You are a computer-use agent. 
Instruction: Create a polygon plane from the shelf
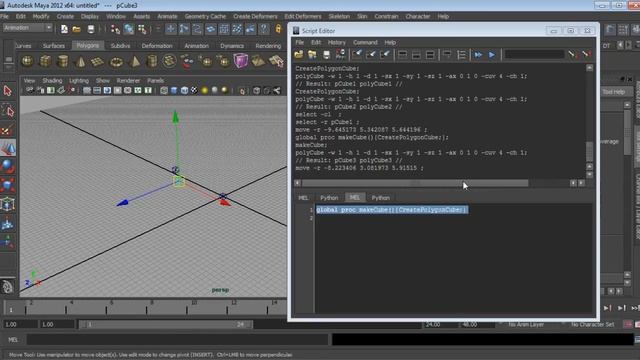pos(98,62)
